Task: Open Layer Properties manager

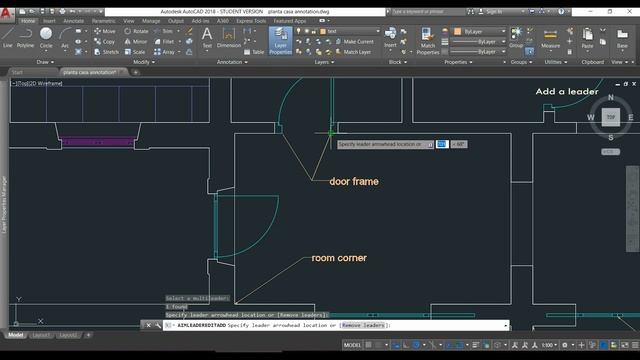Action: 280,41
